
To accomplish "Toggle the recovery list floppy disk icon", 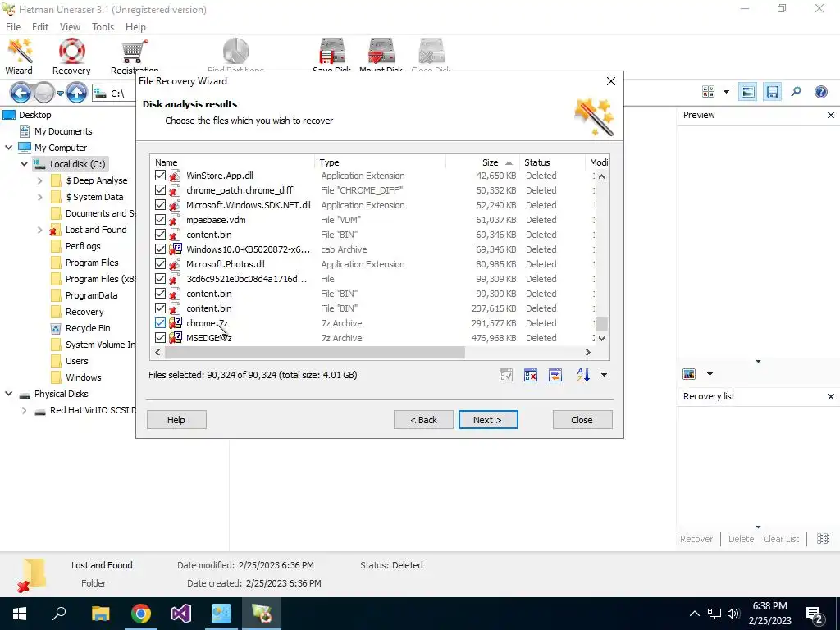I will pos(773,92).
